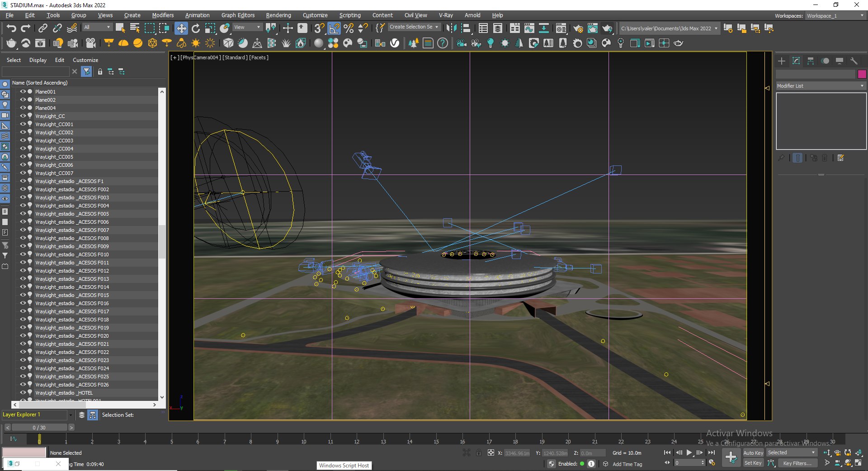Open the selection filter All dropdown

coord(97,27)
